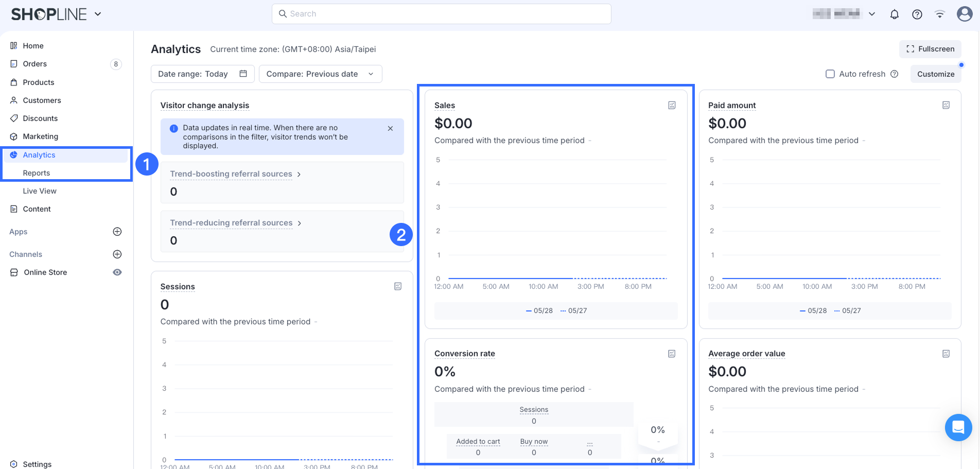Dismiss the real-time data info banner
Screen dimensions: 980x469
tap(390, 129)
